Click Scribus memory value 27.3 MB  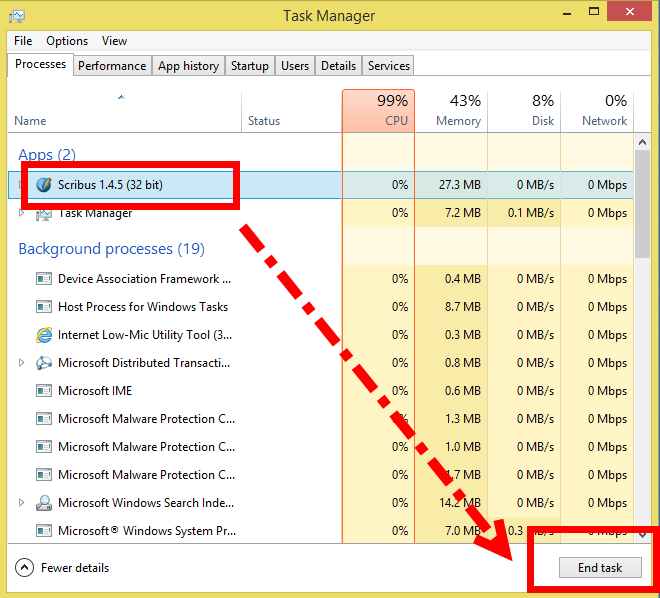460,185
